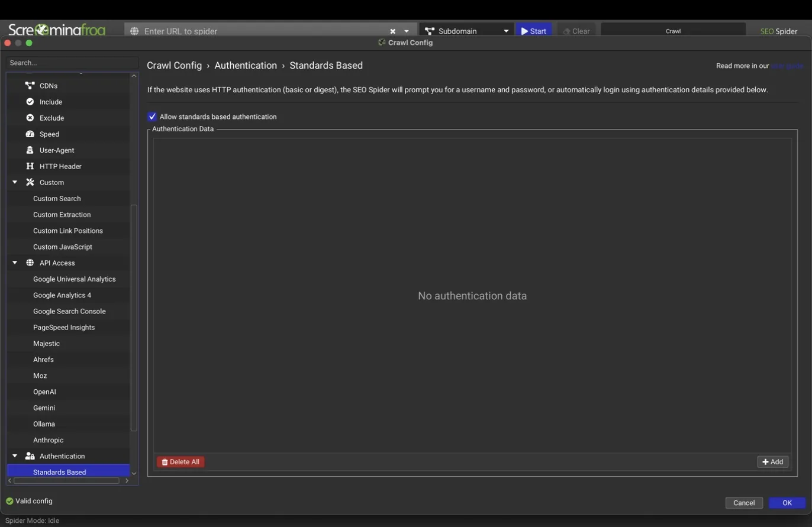Image resolution: width=812 pixels, height=527 pixels.
Task: Open the URL history dropdown arrow
Action: point(407,31)
